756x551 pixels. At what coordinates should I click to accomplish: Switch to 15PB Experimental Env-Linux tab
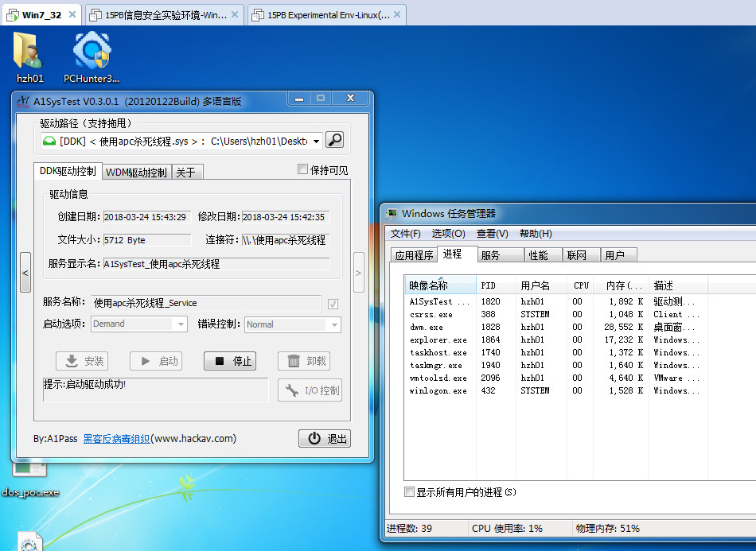(327, 15)
